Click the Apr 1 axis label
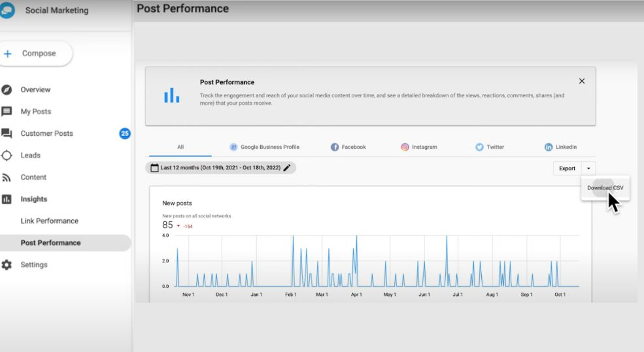Viewport: 644px width, 352px height. 356,295
